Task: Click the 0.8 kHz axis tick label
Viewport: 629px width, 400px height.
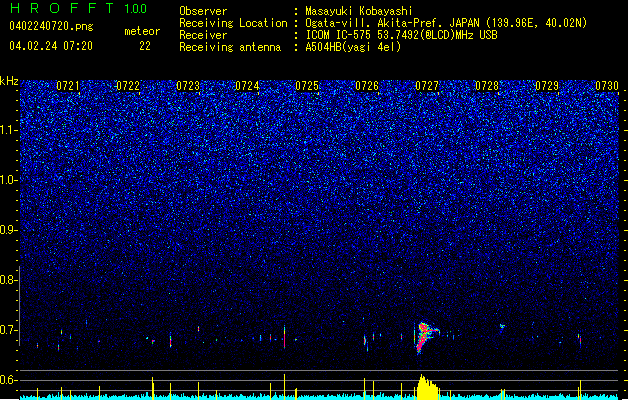Action: [9, 280]
